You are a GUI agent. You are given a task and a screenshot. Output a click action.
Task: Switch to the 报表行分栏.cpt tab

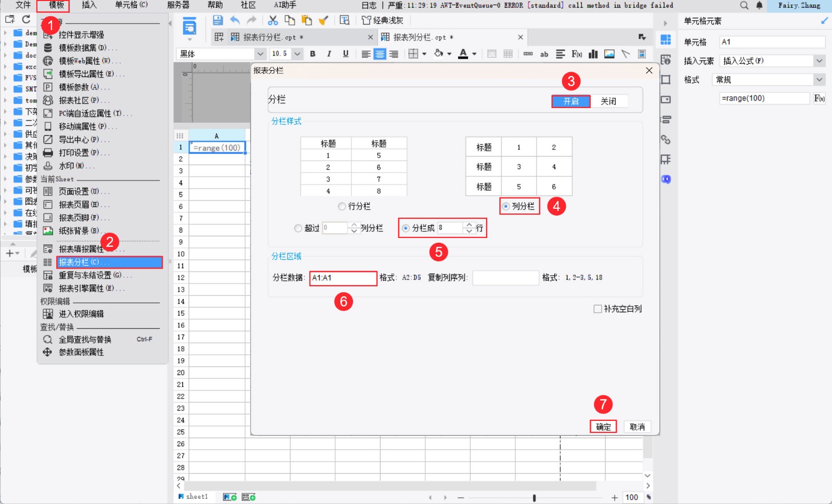point(294,37)
